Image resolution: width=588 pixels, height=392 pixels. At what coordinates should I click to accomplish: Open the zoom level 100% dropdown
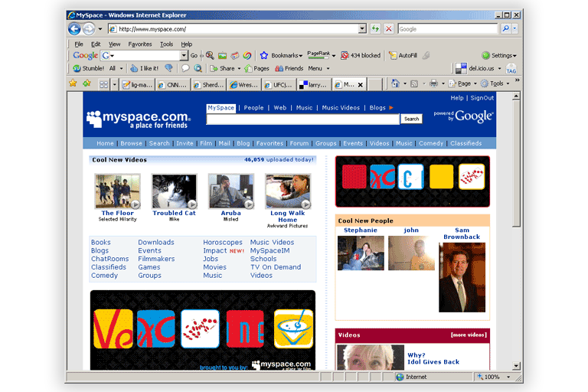[508, 377]
